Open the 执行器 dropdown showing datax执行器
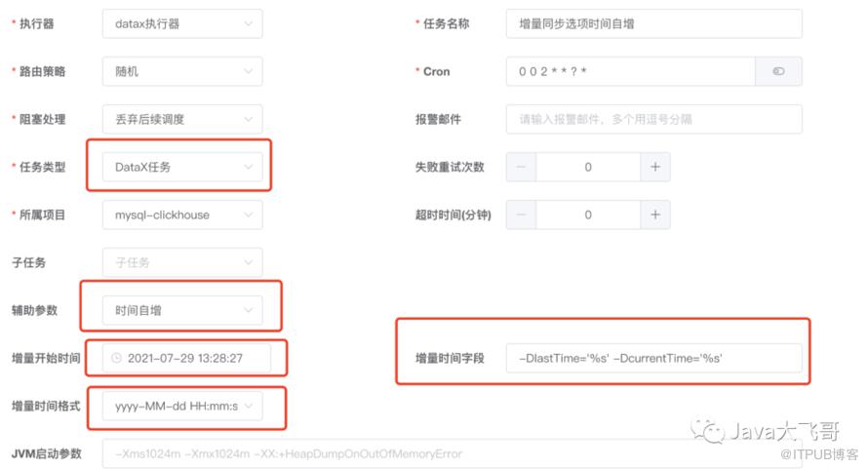The image size is (868, 469). coord(182,23)
